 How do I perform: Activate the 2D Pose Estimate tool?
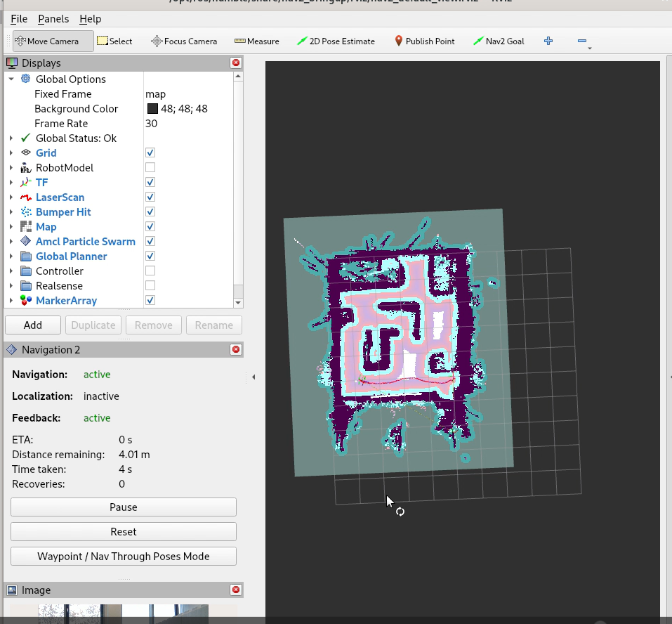(x=336, y=41)
